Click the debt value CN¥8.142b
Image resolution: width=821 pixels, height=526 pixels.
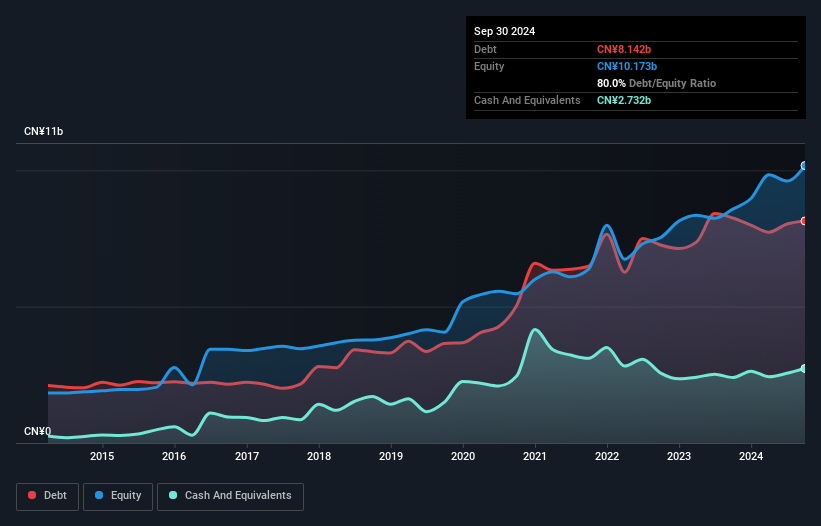[624, 49]
